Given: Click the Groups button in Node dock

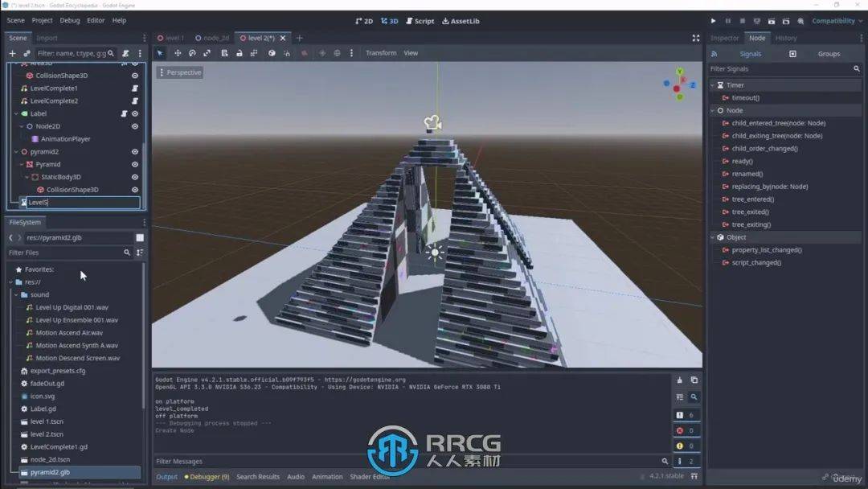Looking at the screenshot, I should (x=828, y=54).
